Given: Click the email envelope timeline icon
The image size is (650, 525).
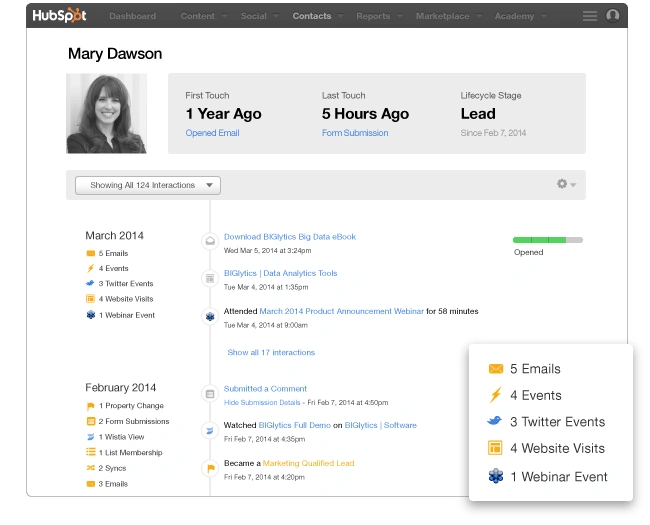Looking at the screenshot, I should pos(210,241).
